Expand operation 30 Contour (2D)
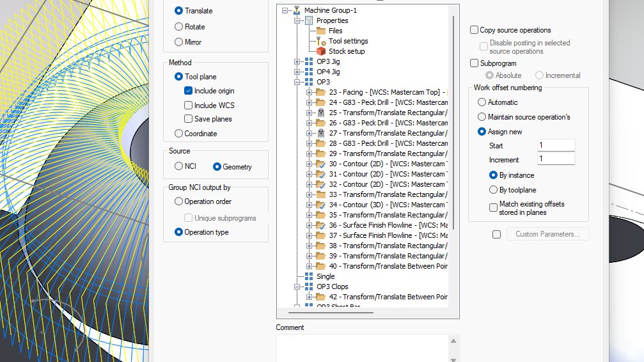Viewport: 644px width, 362px height. click(x=310, y=164)
